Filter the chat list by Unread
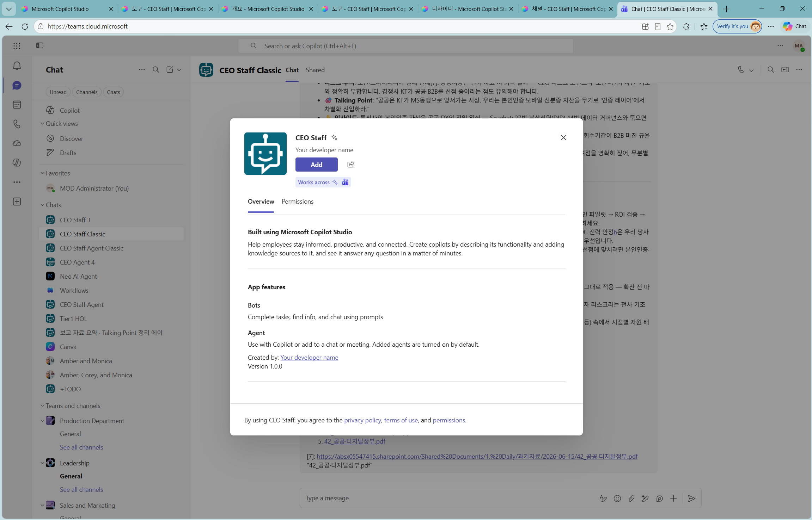812x520 pixels. (58, 92)
